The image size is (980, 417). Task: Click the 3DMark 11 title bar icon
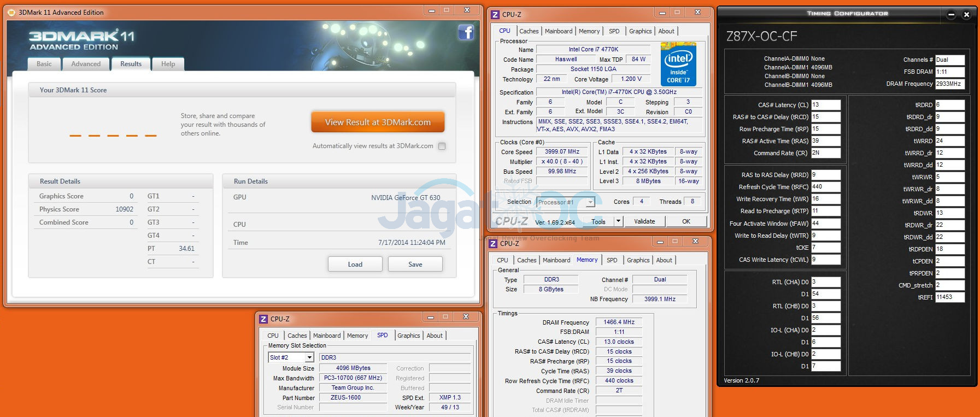11,12
